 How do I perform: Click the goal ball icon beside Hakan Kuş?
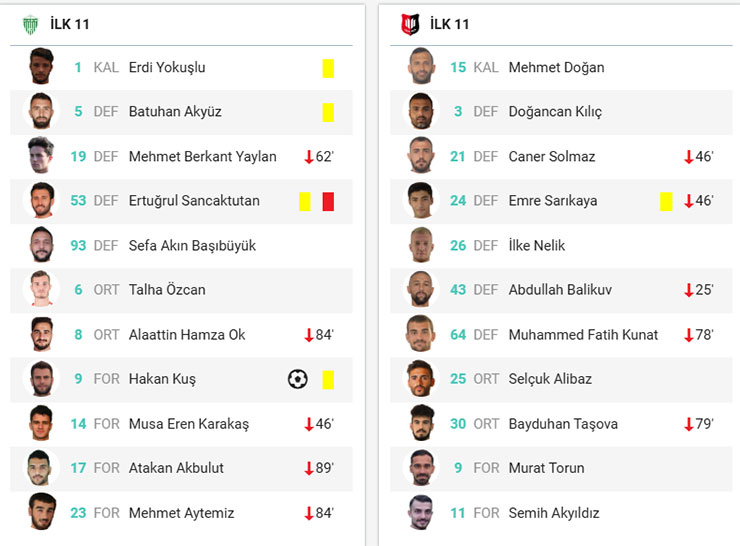pyautogui.click(x=297, y=379)
